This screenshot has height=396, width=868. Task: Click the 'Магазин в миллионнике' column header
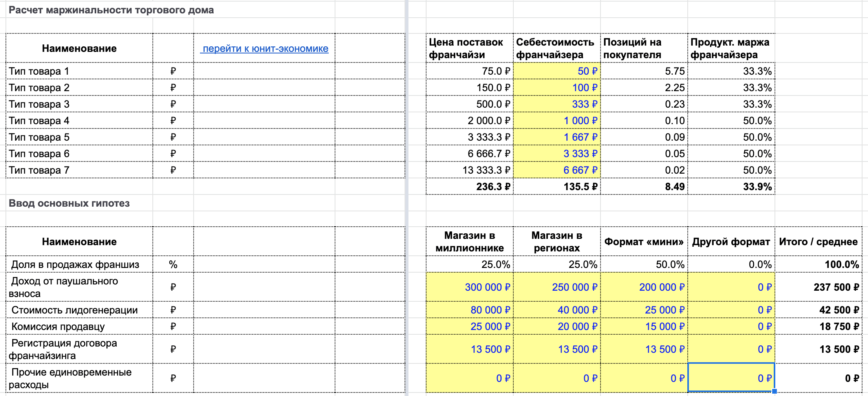tap(470, 242)
